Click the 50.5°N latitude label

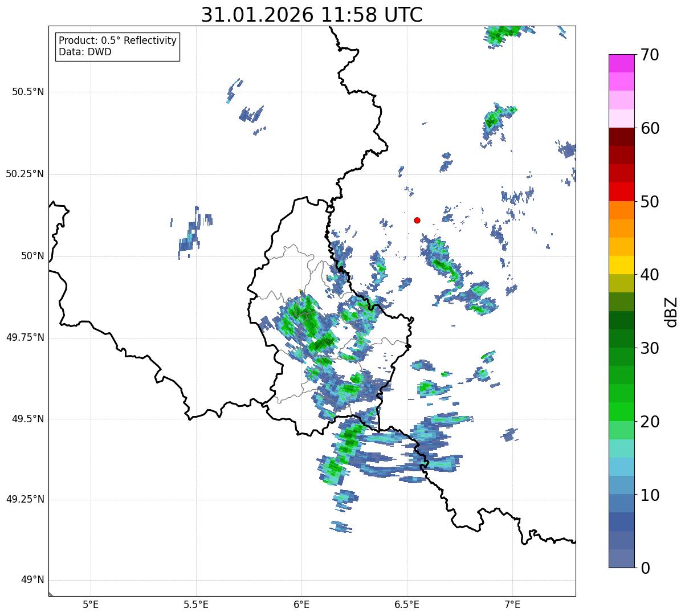(x=27, y=92)
